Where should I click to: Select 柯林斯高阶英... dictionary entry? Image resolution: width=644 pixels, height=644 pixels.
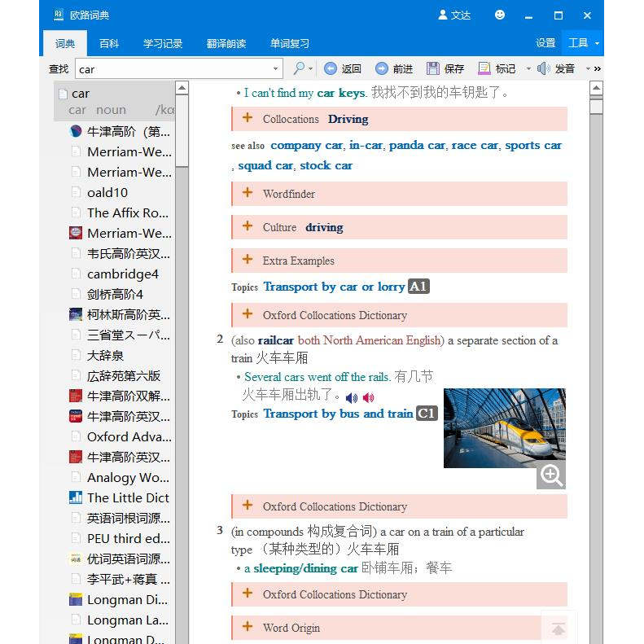(x=120, y=315)
